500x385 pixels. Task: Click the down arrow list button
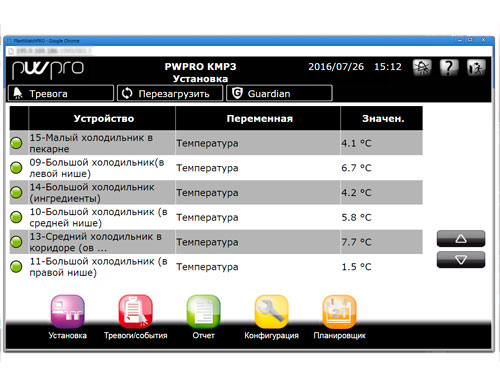point(461,260)
